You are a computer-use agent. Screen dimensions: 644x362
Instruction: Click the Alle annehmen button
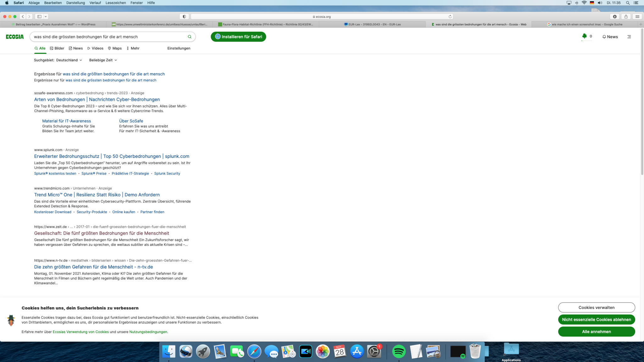click(597, 332)
